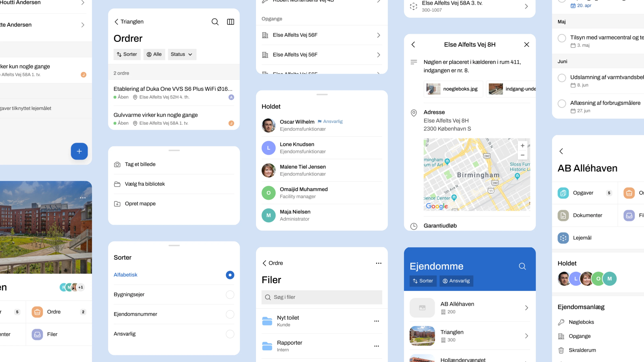Select Ejendomsnummer sort radio option

click(230, 314)
